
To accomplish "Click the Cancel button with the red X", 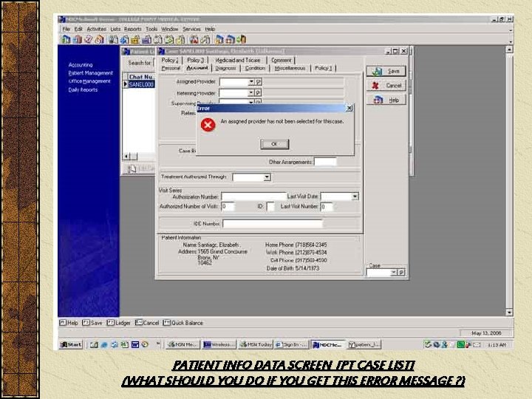I will click(x=386, y=86).
